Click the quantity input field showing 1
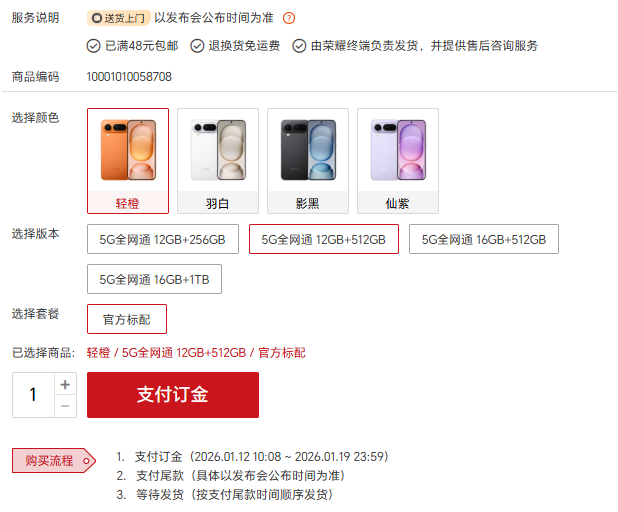The width and height of the screenshot is (618, 512). pos(33,395)
